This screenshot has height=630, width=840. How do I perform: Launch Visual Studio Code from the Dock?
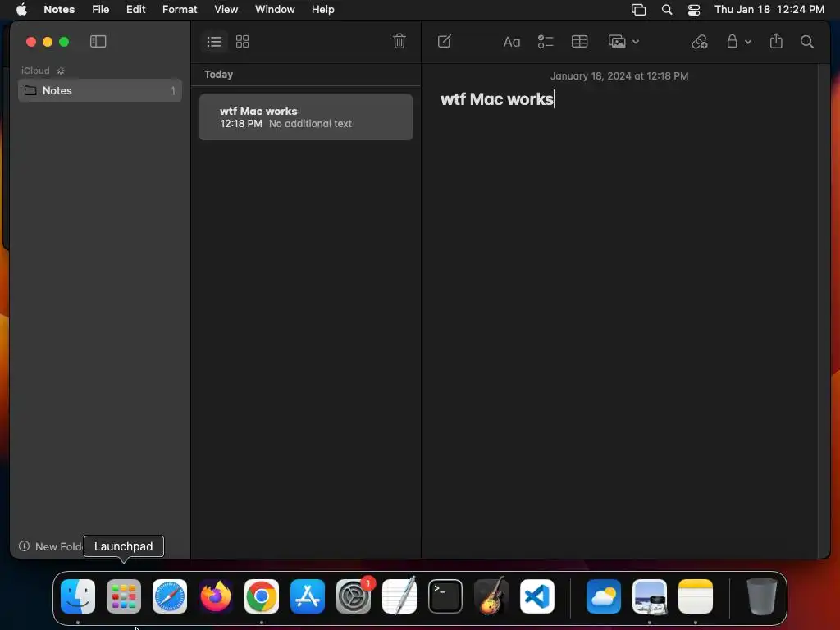click(x=537, y=596)
